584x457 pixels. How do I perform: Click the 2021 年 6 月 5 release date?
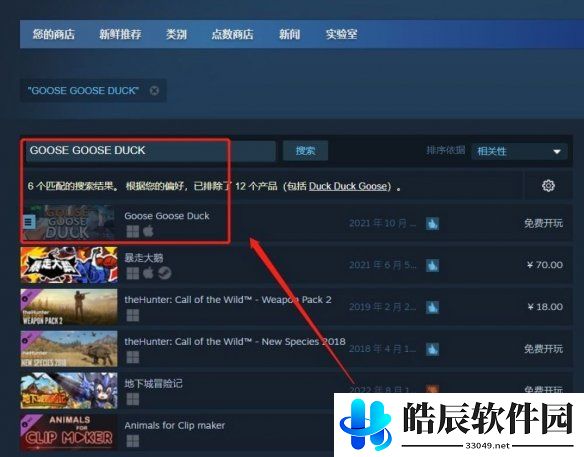[383, 265]
